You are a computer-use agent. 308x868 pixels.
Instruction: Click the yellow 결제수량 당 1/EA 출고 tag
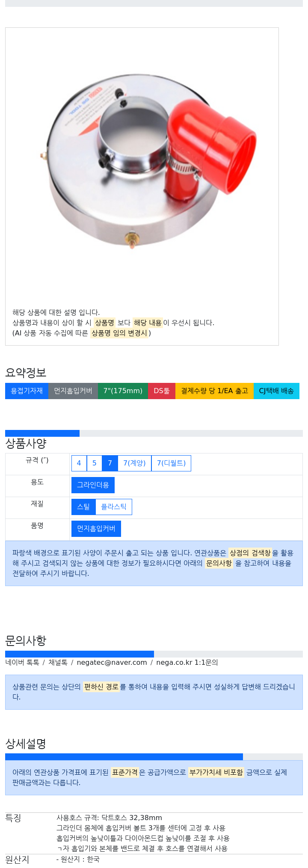[x=214, y=391]
